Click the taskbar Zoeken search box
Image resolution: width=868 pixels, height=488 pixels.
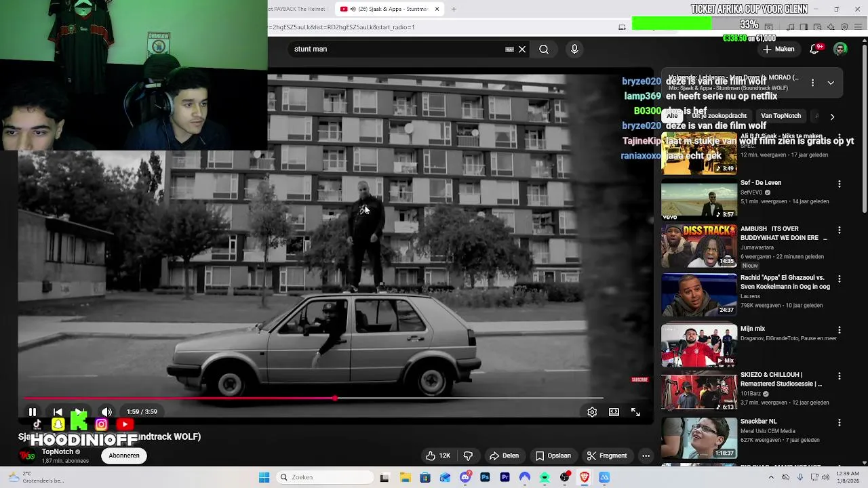click(x=323, y=477)
